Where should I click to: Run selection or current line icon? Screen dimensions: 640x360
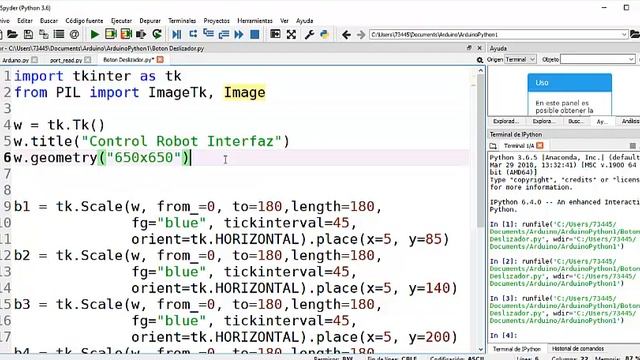point(141,35)
